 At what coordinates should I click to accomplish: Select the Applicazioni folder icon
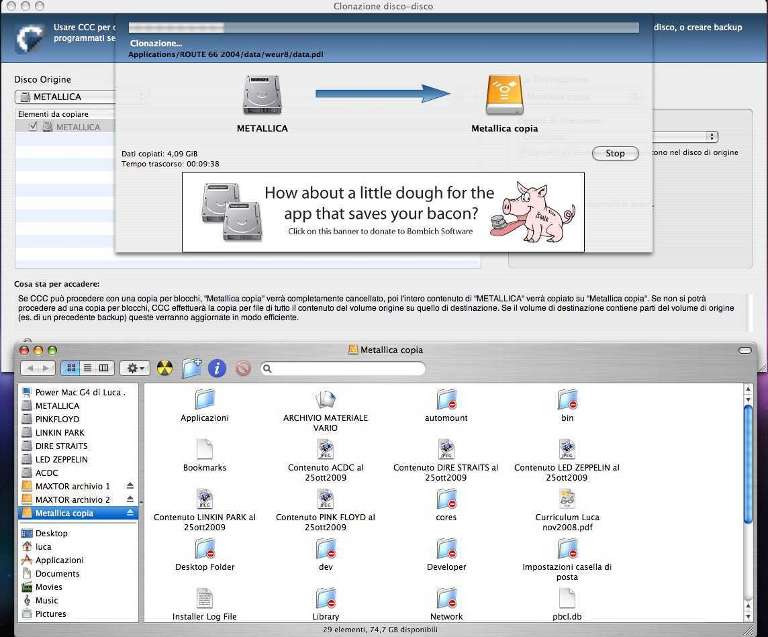click(204, 400)
